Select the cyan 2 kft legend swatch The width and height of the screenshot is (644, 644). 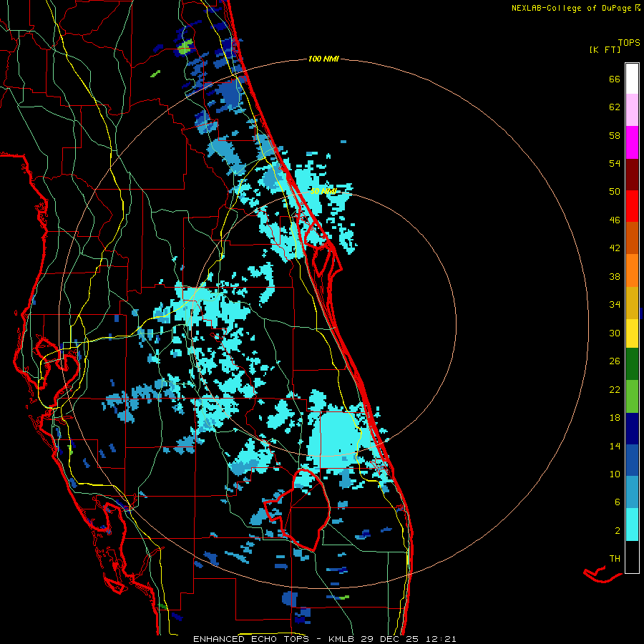tap(632, 525)
